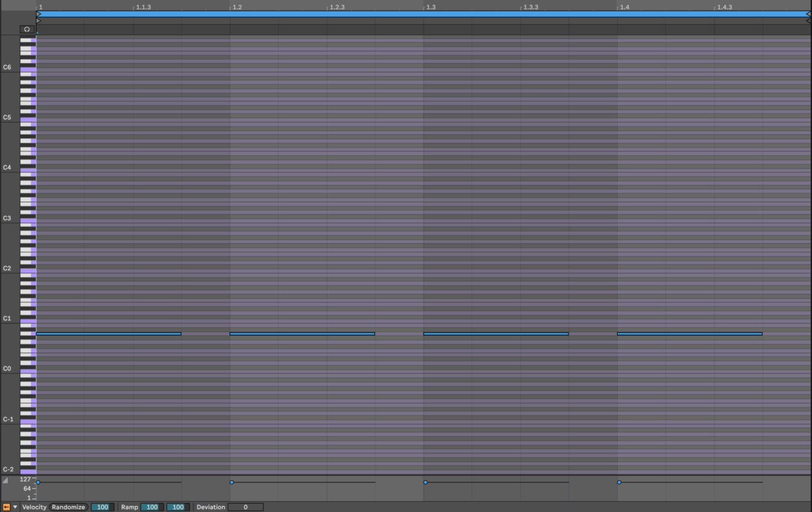Click velocity marker for note at 1.2
This screenshot has width=812, height=512.
[231, 482]
